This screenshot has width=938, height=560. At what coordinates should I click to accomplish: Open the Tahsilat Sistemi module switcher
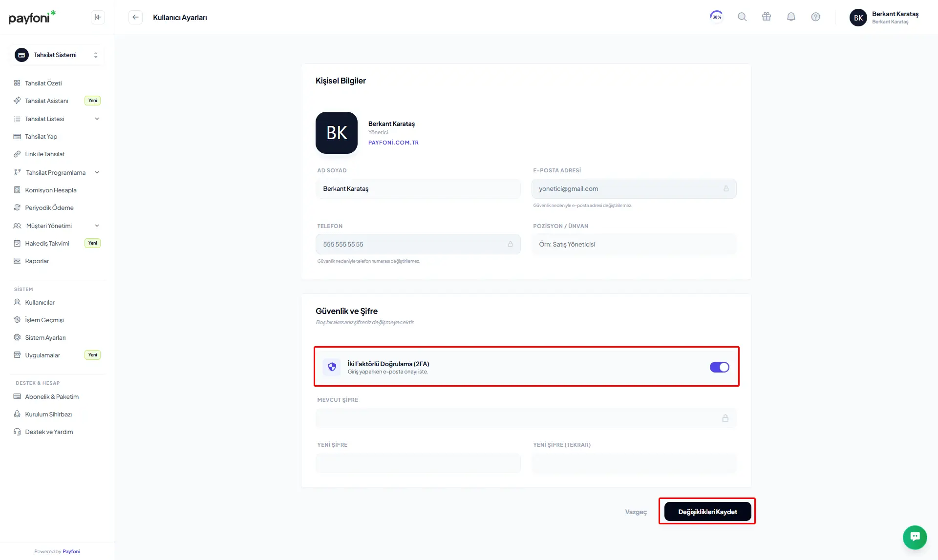(x=57, y=55)
